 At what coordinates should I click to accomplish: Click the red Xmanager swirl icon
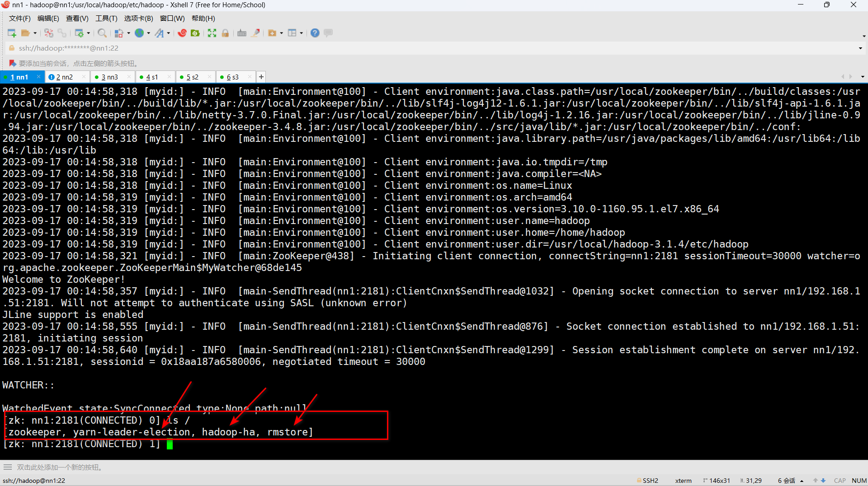[x=182, y=33]
